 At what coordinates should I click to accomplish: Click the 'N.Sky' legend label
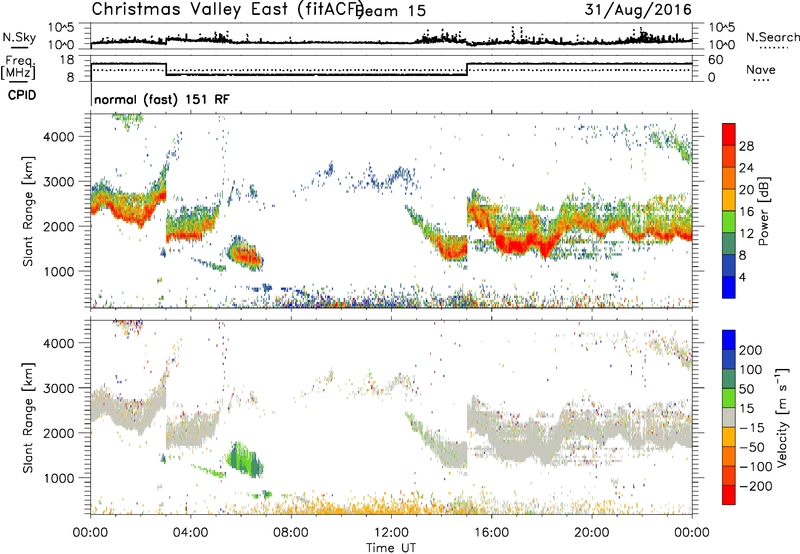pyautogui.click(x=19, y=37)
